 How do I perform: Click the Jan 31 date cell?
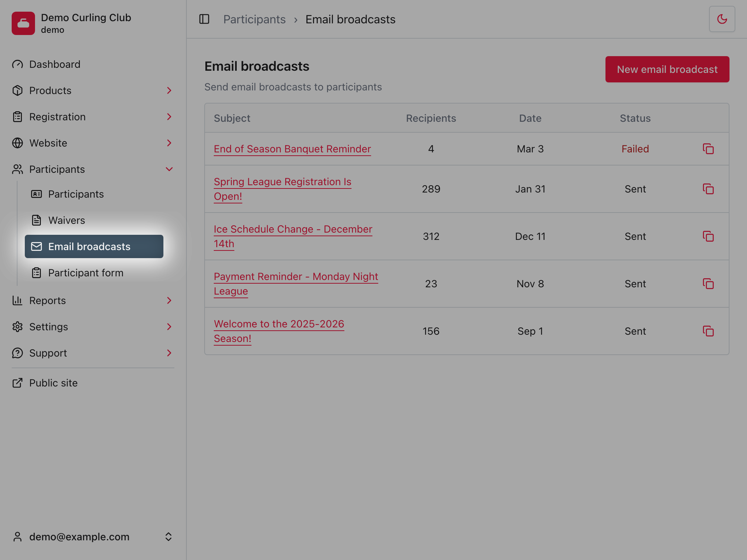point(530,189)
